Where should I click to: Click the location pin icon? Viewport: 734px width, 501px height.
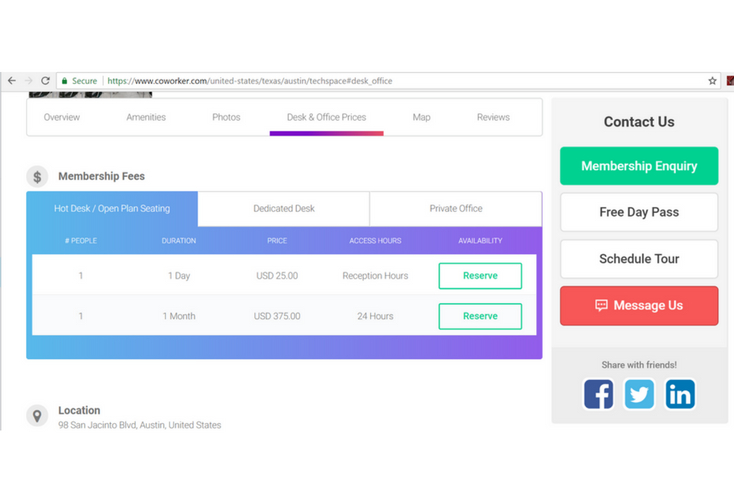click(x=37, y=416)
